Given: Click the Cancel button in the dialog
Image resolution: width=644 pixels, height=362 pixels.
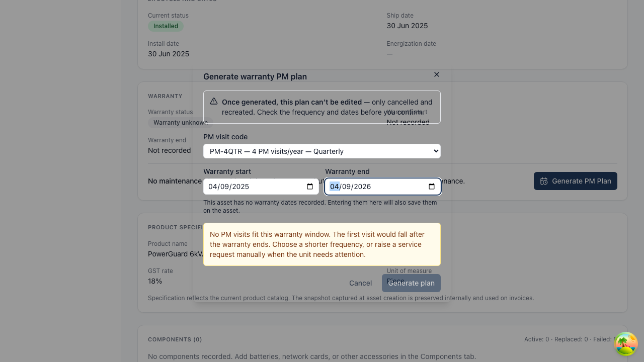Looking at the screenshot, I should [x=361, y=283].
